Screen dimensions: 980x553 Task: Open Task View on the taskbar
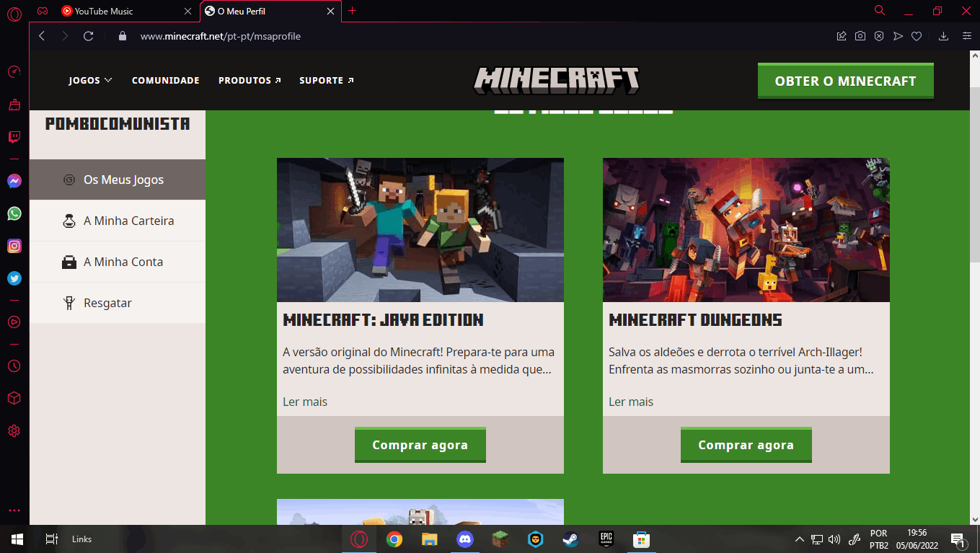tap(51, 539)
